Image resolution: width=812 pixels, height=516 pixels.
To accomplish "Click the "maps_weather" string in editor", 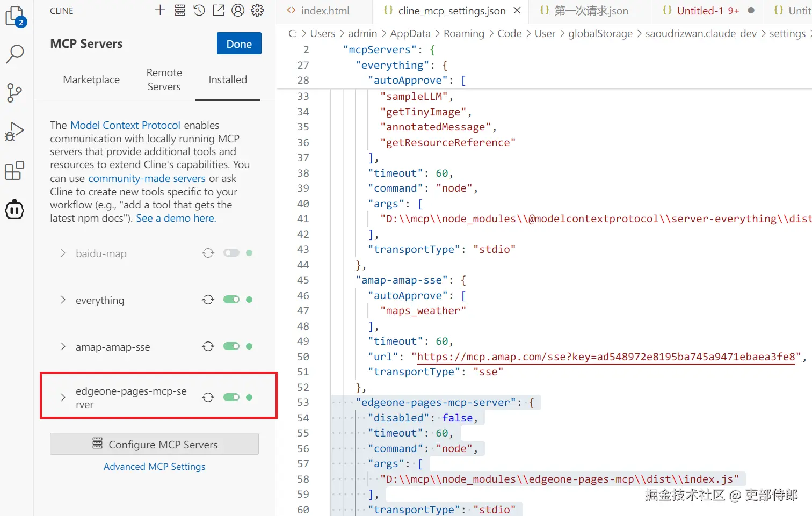I will (423, 310).
